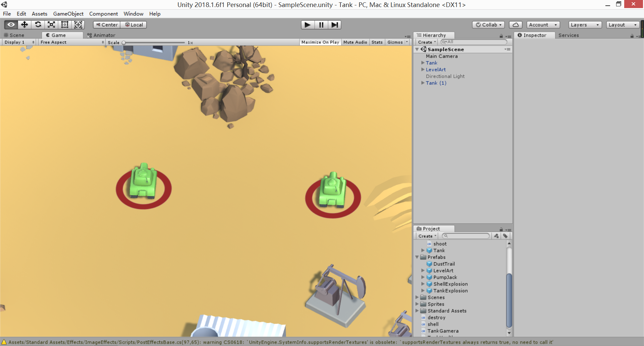
Task: Open the Layers dropdown
Action: coord(585,25)
